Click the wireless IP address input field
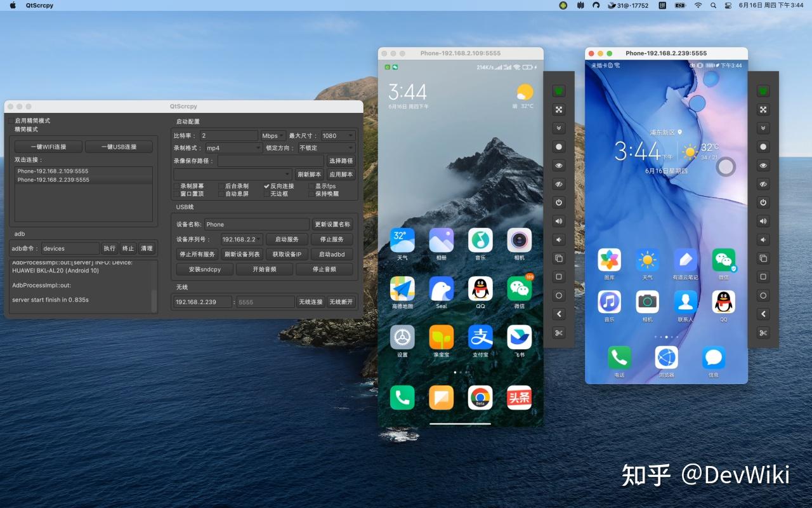Image resolution: width=812 pixels, height=508 pixels. [x=202, y=302]
